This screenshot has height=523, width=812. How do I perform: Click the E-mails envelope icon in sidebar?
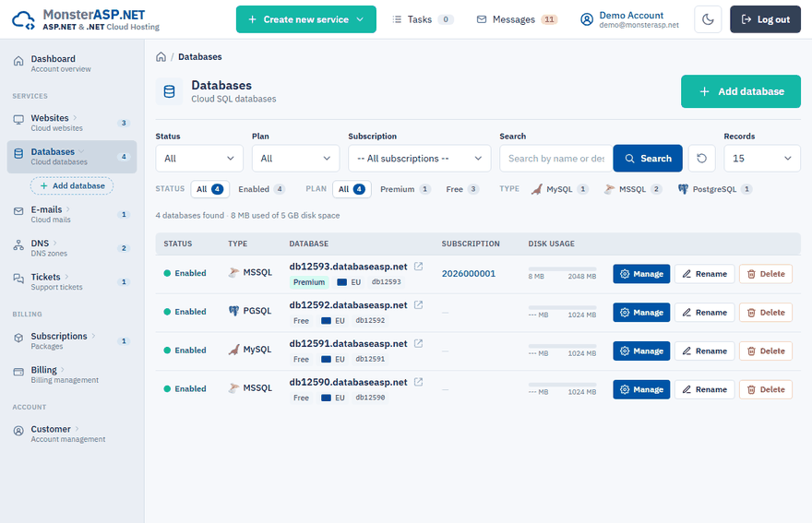click(x=18, y=211)
